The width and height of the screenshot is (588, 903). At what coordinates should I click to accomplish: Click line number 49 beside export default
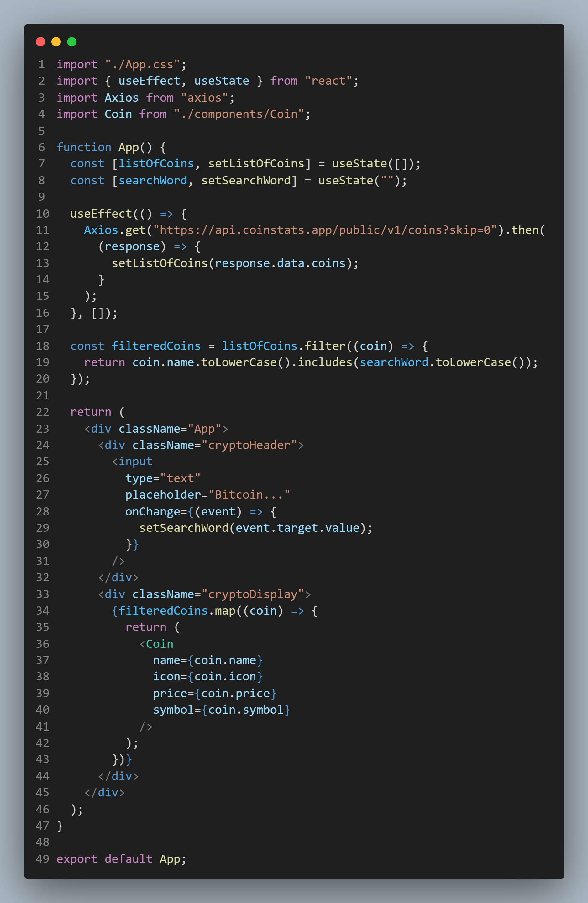42,859
